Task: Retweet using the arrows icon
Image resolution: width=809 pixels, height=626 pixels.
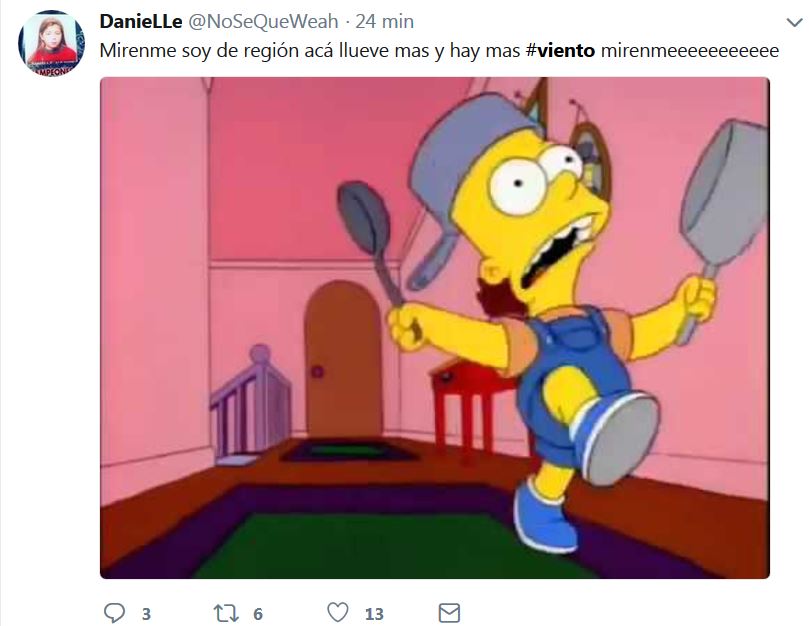Action: tap(226, 613)
